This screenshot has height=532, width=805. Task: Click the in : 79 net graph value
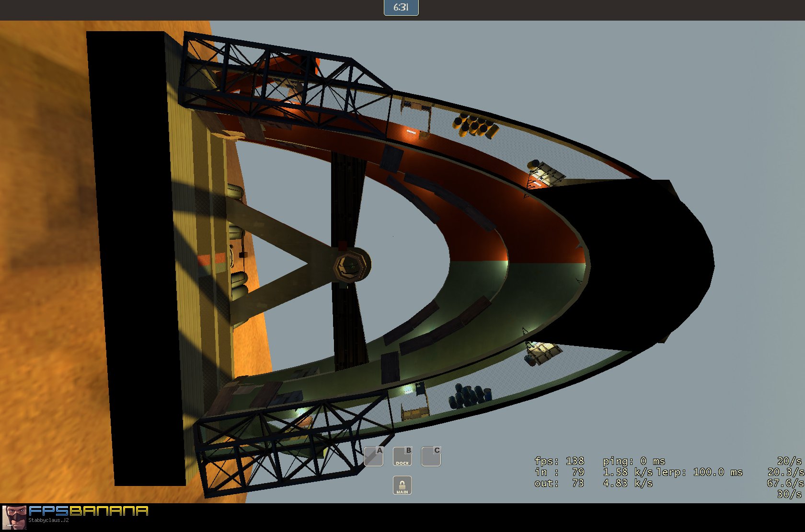point(559,472)
